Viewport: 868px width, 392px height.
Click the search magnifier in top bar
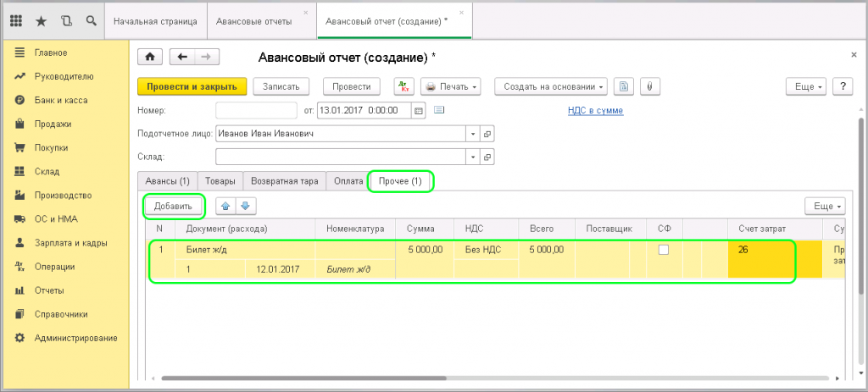pyautogui.click(x=92, y=19)
